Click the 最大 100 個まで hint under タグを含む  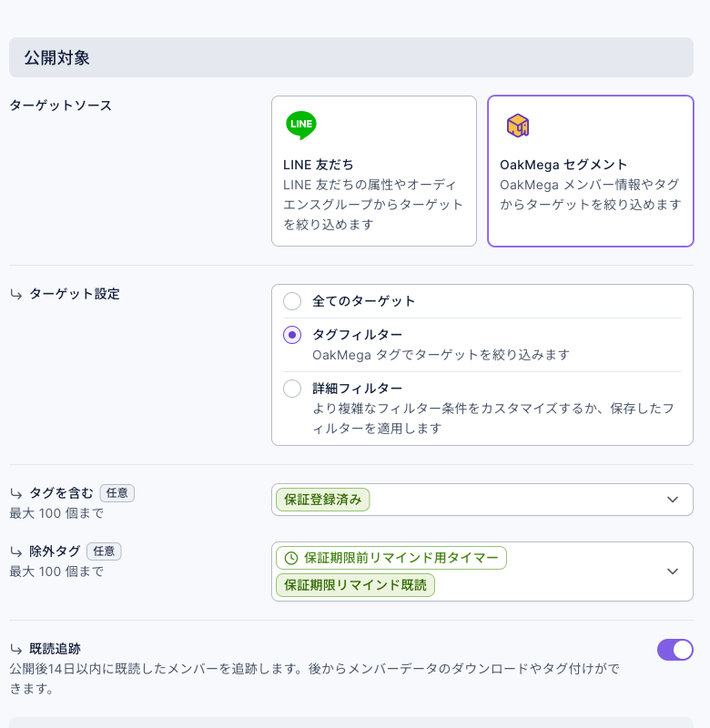click(x=56, y=513)
